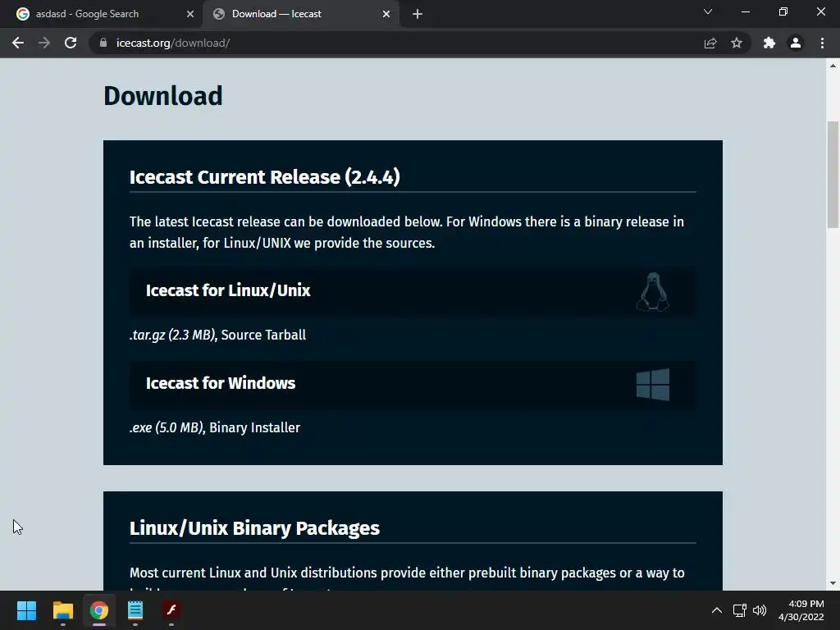Close the asdasd Google Search tab
Viewport: 840px width, 630px height.
[190, 14]
